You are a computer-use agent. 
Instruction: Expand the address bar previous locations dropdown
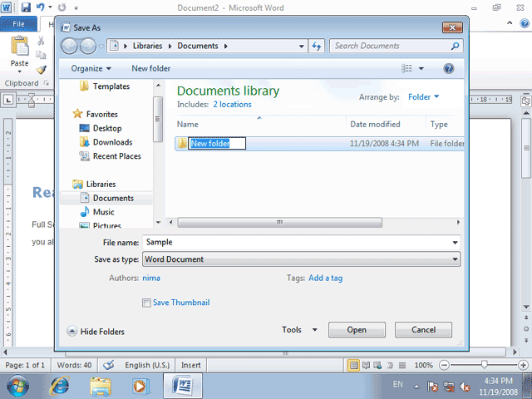301,47
